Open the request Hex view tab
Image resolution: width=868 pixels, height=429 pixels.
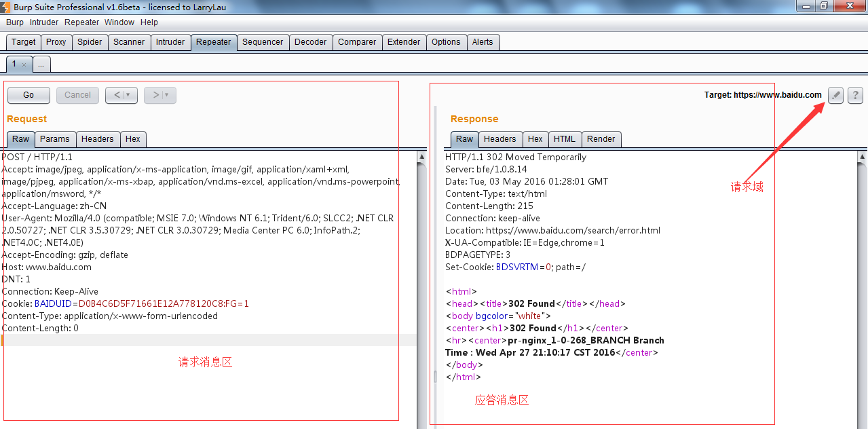(x=133, y=139)
